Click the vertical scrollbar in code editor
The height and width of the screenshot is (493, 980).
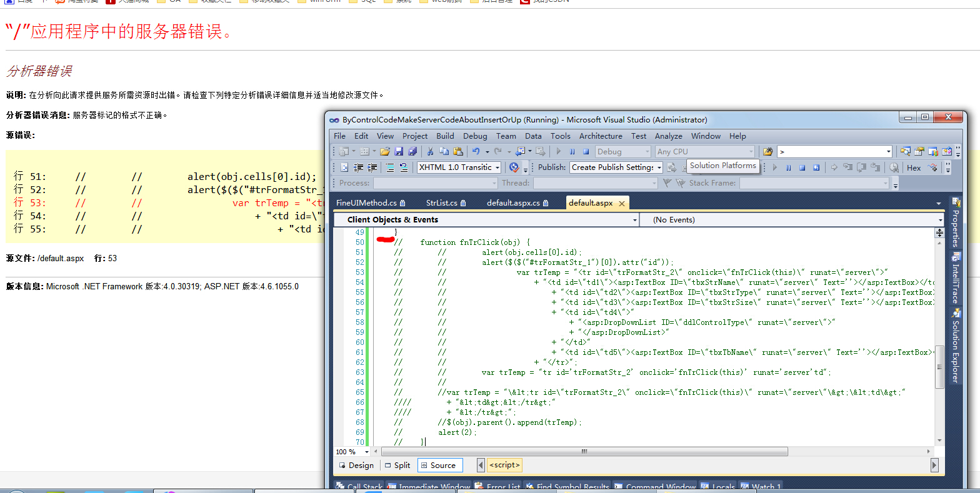[939, 366]
